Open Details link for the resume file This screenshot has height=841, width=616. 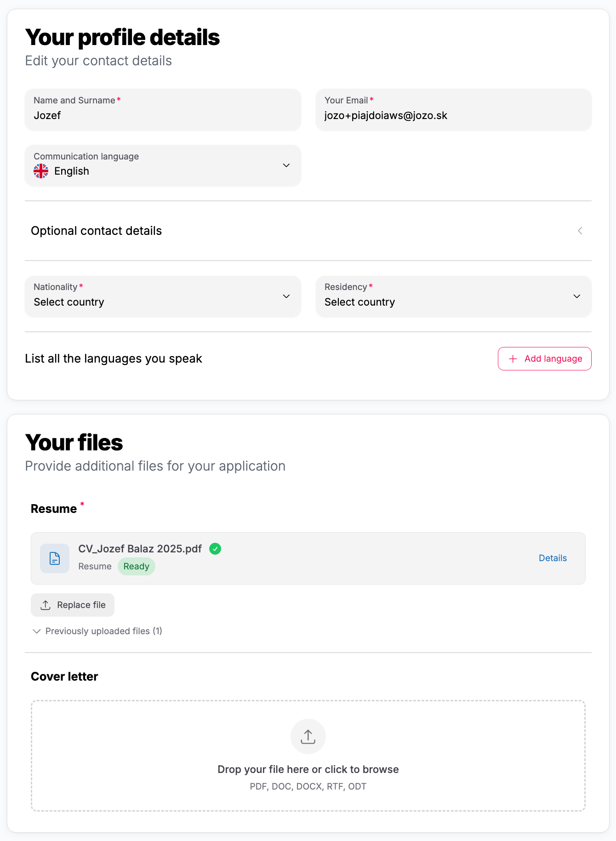coord(553,558)
